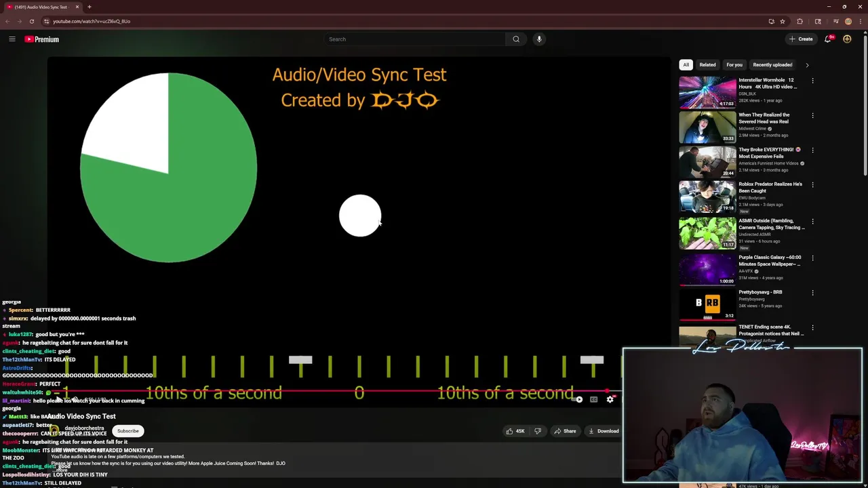Open Prettyboysavg - BRB video title
The width and height of the screenshot is (868, 488).
point(760,292)
